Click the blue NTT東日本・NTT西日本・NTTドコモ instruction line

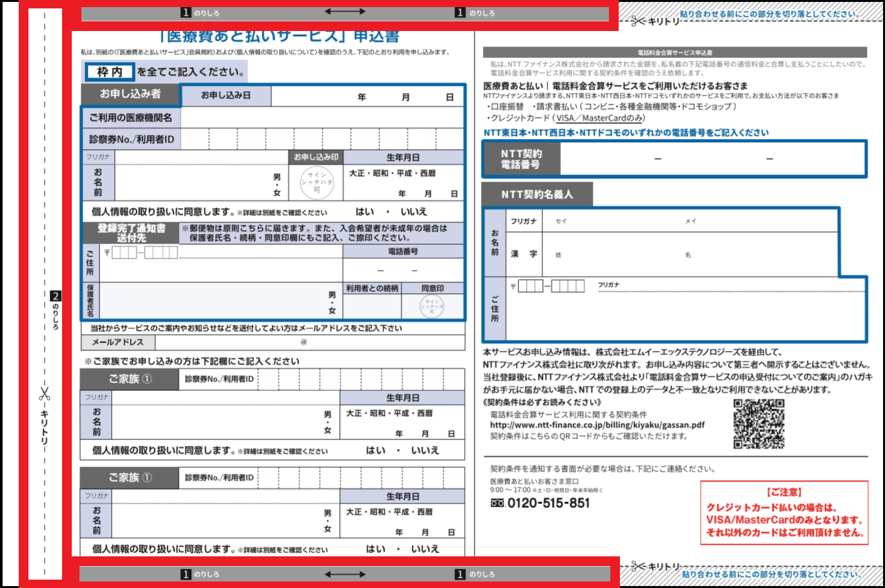[626, 132]
